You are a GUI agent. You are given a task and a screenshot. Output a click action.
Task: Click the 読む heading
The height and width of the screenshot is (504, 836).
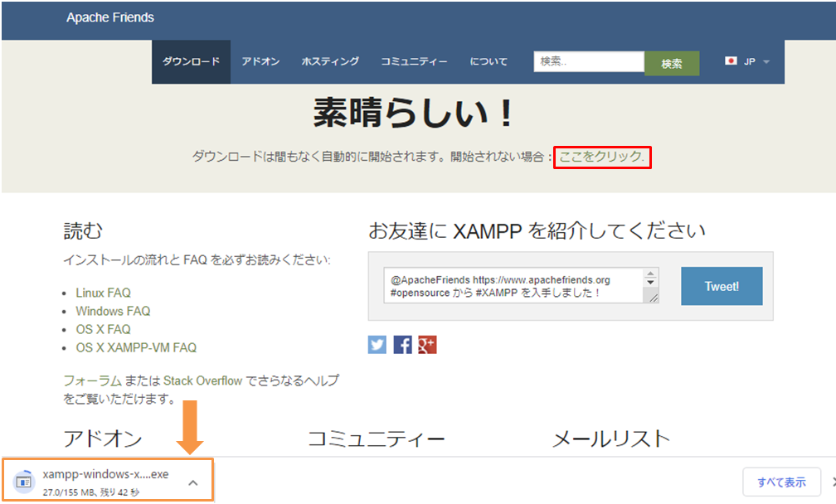coord(83,230)
